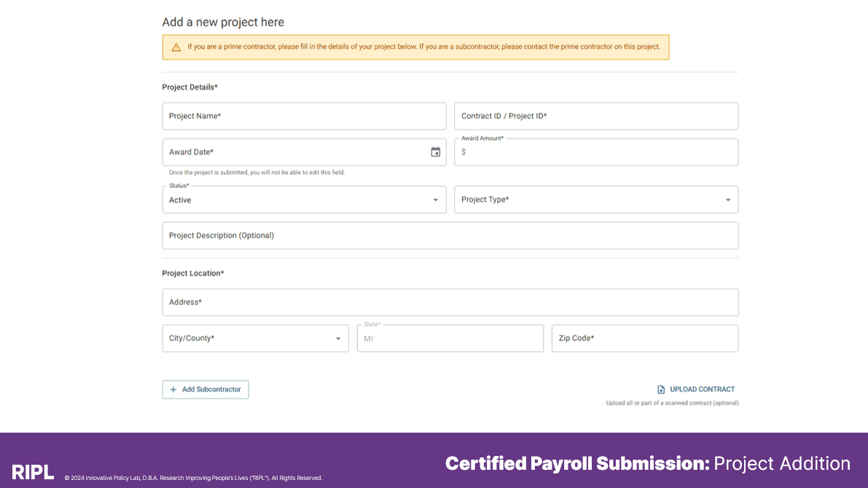Image resolution: width=868 pixels, height=488 pixels.
Task: Open the Project Type dropdown
Action: point(596,200)
